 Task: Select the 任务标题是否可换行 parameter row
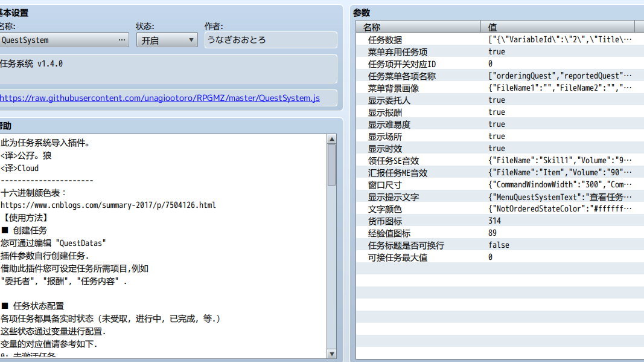pos(500,245)
